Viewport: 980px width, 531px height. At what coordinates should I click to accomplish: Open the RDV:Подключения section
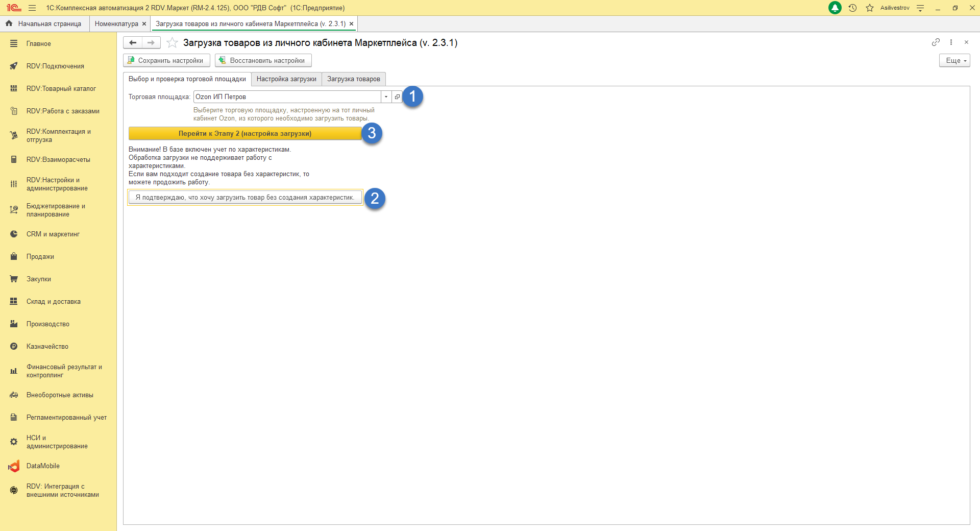(58, 66)
